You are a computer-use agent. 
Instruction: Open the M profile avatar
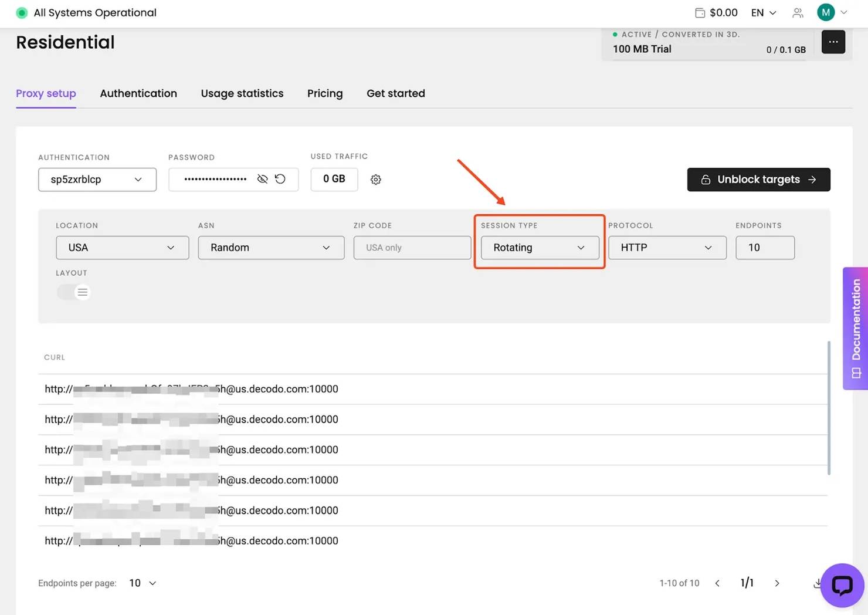pyautogui.click(x=826, y=12)
